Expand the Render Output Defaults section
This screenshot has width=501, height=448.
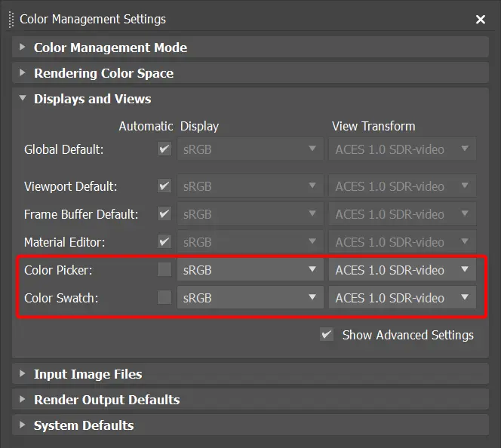250,400
